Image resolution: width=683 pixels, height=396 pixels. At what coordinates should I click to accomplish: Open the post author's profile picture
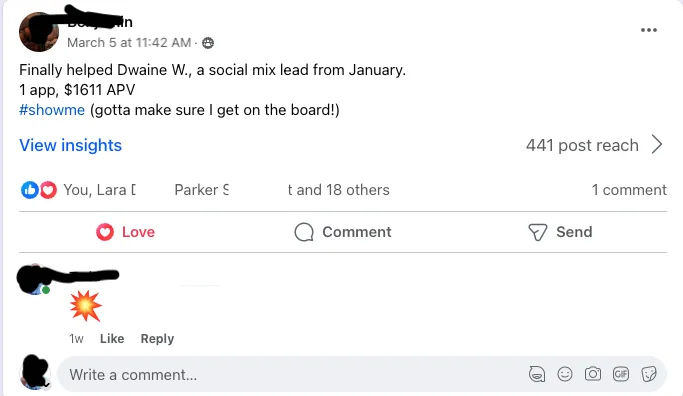39,32
